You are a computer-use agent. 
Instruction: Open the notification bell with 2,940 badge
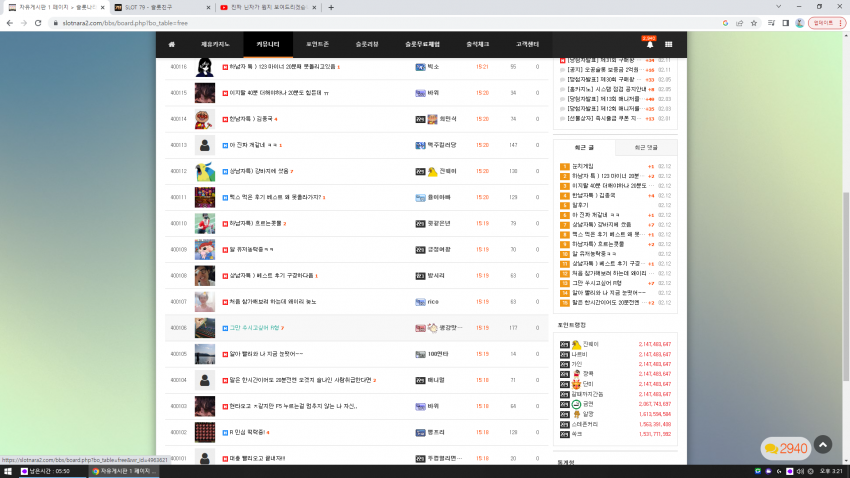coord(649,44)
